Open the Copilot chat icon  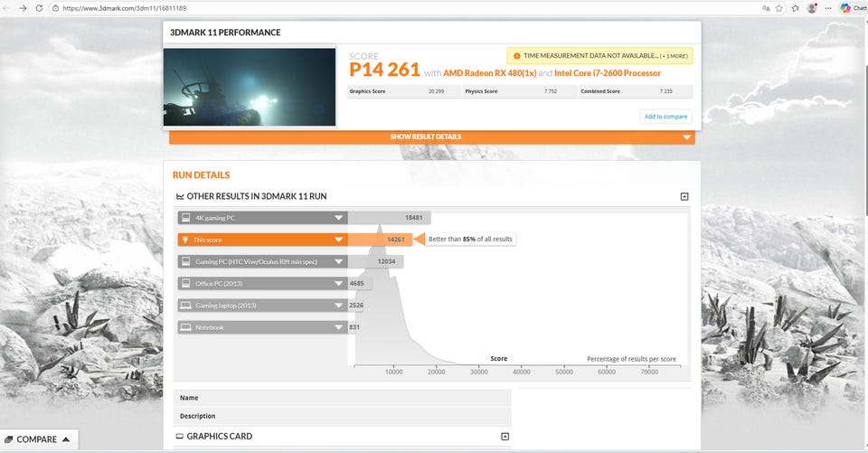845,8
